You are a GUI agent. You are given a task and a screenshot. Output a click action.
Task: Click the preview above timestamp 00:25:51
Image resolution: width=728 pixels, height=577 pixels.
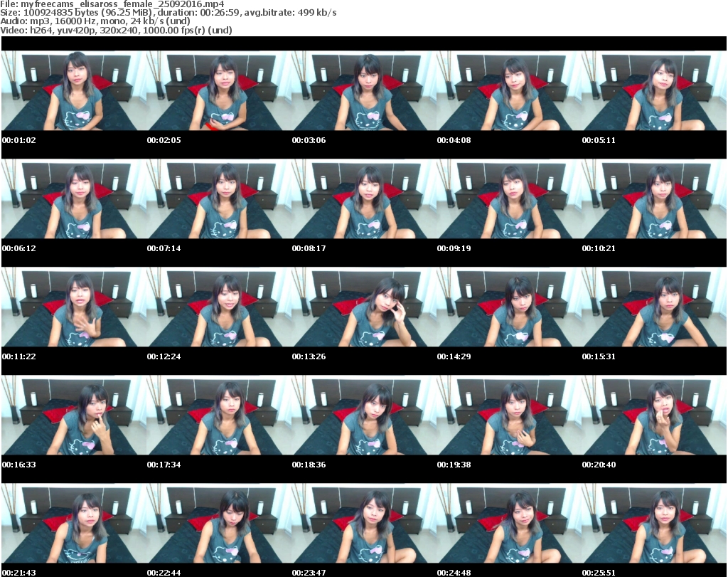[x=654, y=524]
